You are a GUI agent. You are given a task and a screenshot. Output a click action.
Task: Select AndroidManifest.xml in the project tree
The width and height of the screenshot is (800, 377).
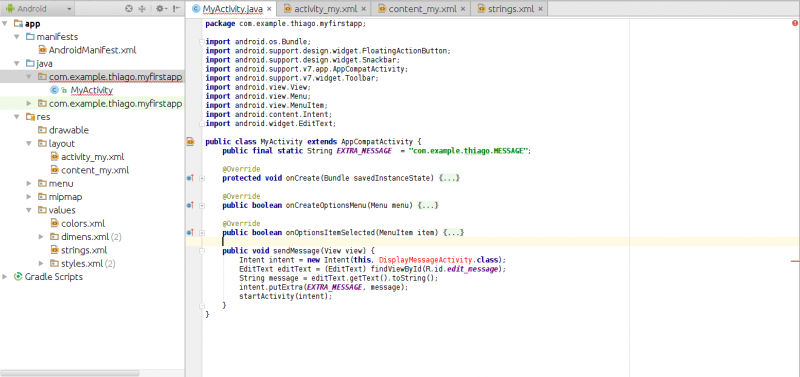point(92,50)
